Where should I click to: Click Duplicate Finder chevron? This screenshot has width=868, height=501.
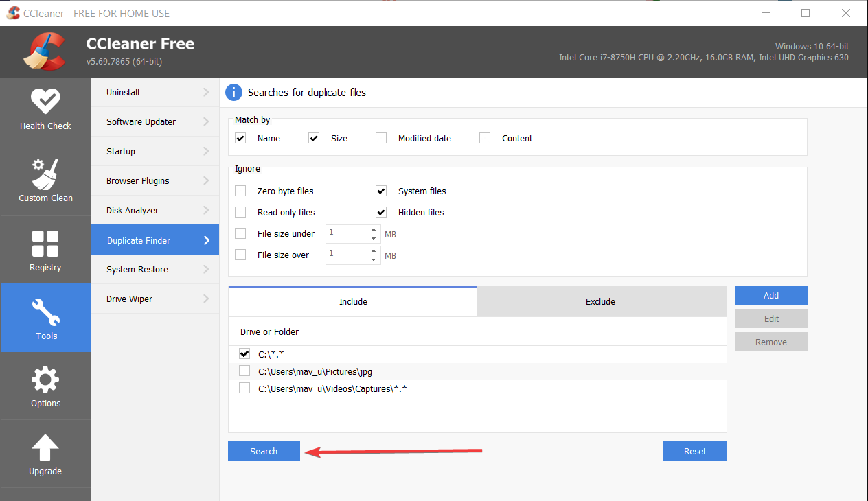(x=206, y=240)
